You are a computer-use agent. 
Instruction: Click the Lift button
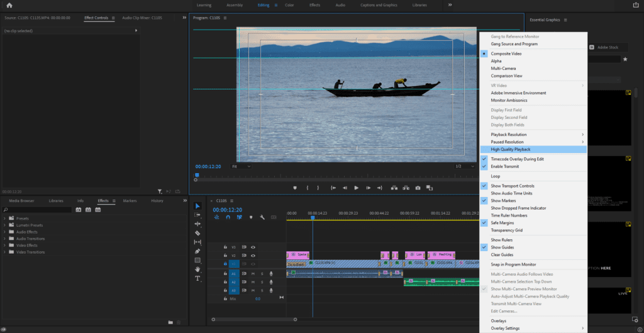click(394, 188)
